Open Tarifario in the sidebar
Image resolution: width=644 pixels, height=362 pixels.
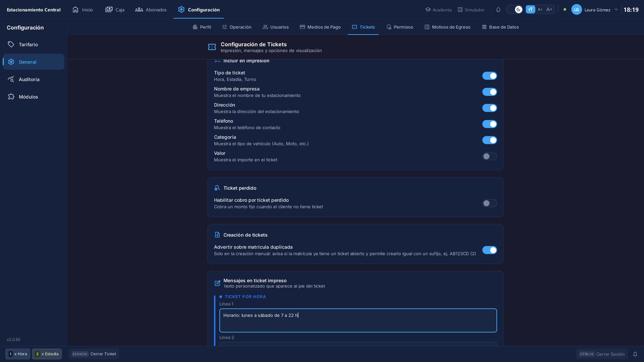[33, 45]
